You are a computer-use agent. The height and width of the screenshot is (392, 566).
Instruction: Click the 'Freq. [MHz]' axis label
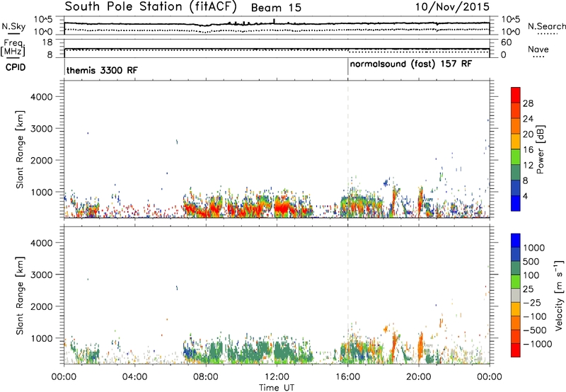(x=13, y=48)
